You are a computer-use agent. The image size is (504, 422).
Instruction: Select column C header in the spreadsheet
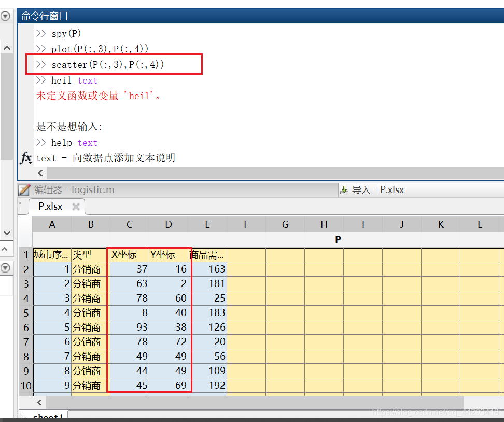129,224
